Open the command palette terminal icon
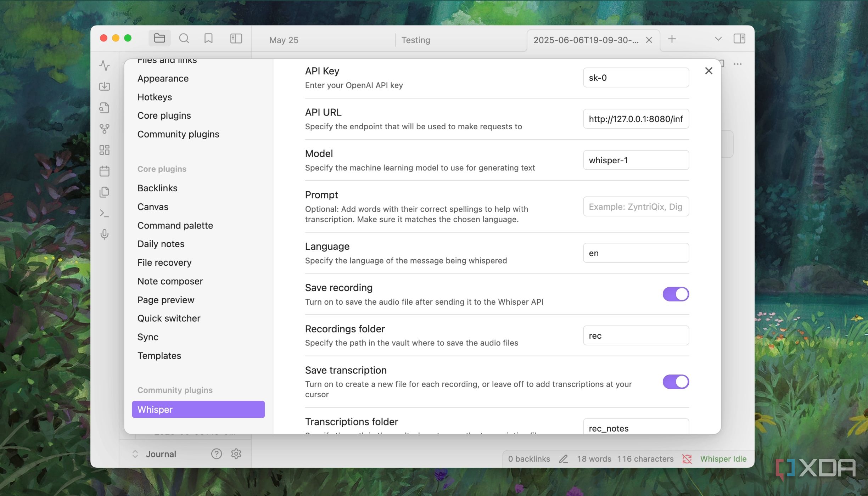Viewport: 868px width, 496px height. (105, 213)
